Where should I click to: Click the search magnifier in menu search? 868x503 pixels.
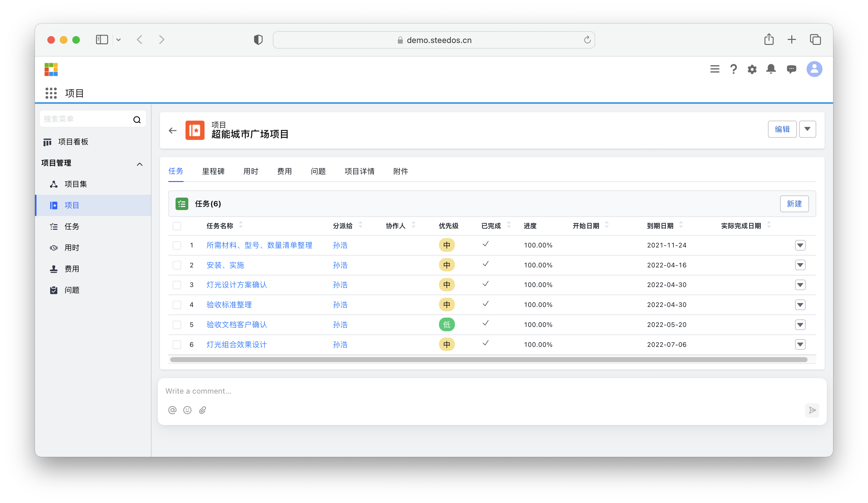(x=137, y=119)
